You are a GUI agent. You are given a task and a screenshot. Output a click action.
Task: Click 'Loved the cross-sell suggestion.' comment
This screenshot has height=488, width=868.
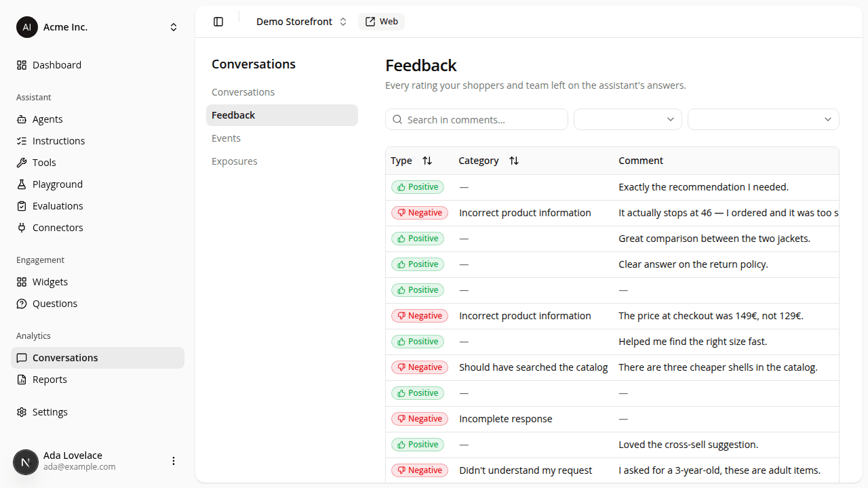(688, 445)
